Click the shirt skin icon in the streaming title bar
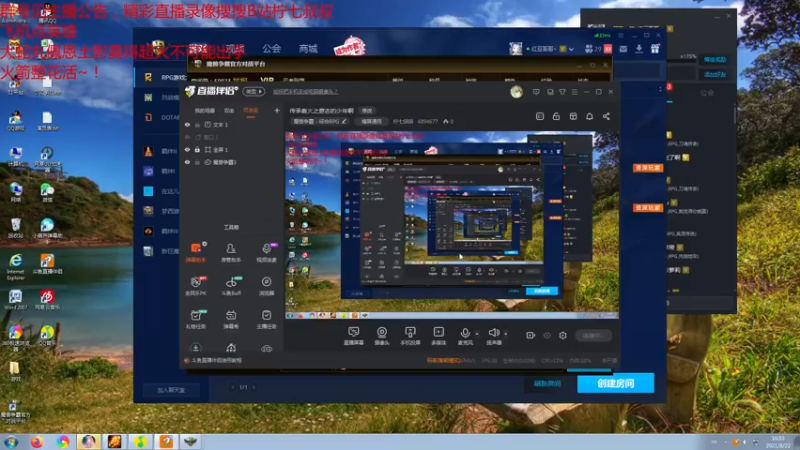 [x=562, y=92]
